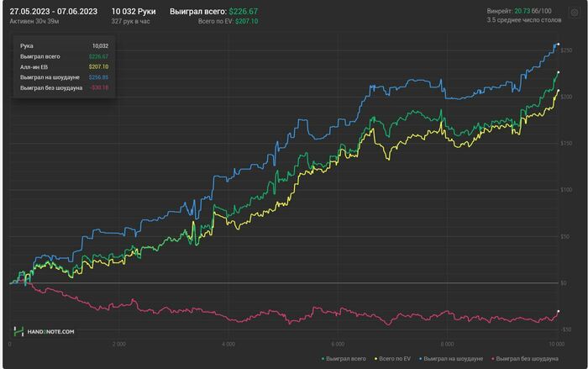The width and height of the screenshot is (588, 369).
Task: Click the 2 000 x-axis label
Action: (119, 344)
